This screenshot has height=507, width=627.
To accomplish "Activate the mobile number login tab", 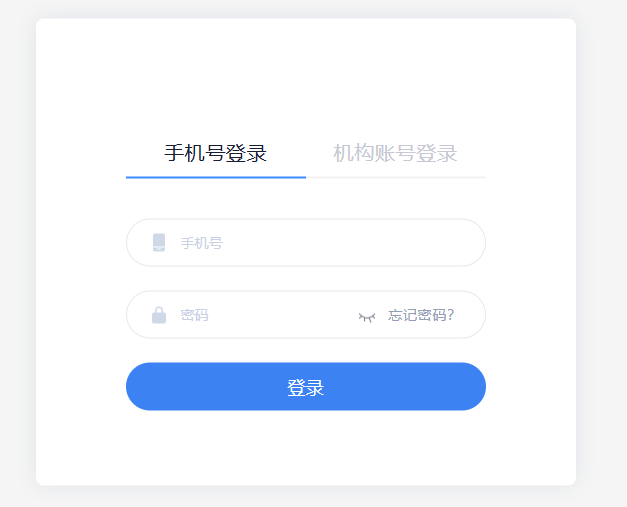I will point(216,154).
